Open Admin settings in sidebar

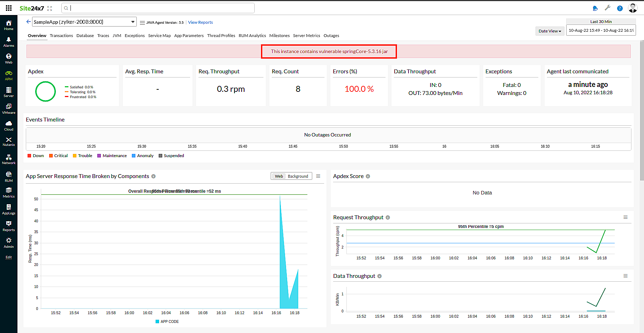coord(9,243)
